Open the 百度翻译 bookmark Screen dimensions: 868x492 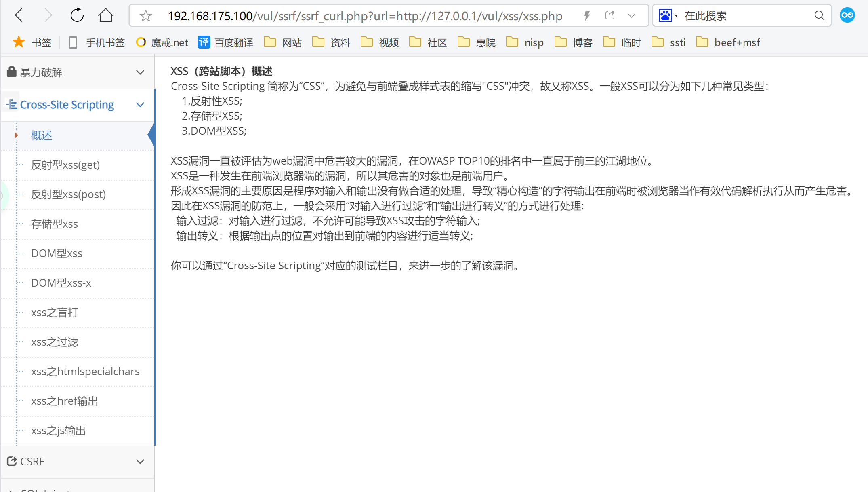(x=226, y=42)
